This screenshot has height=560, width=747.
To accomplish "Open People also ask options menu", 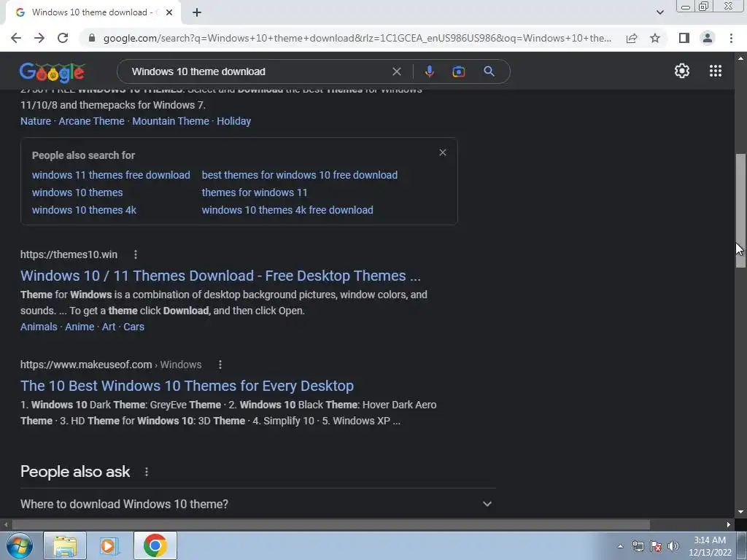I will point(147,472).
